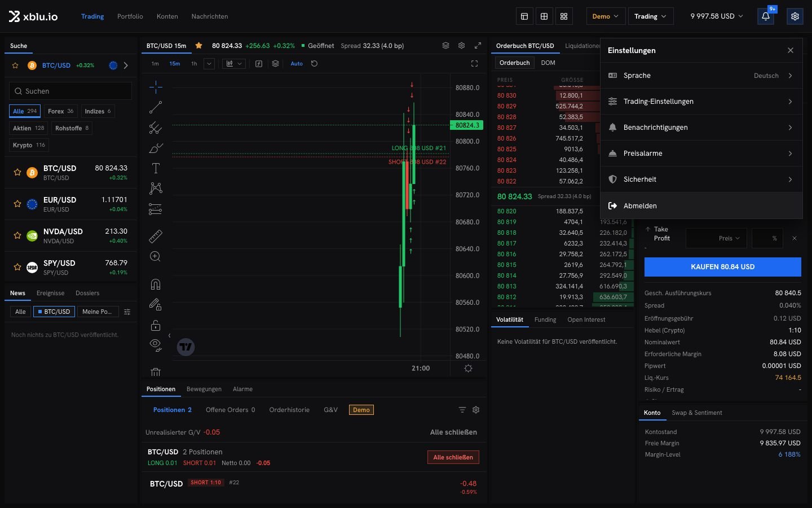Expand chart to fullscreen
Screen dimensions: 812x508
pos(474,64)
